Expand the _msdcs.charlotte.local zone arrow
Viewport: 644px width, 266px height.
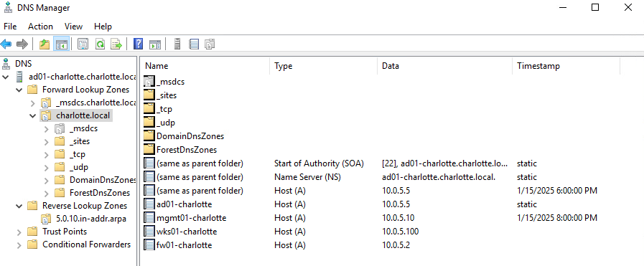pos(33,103)
